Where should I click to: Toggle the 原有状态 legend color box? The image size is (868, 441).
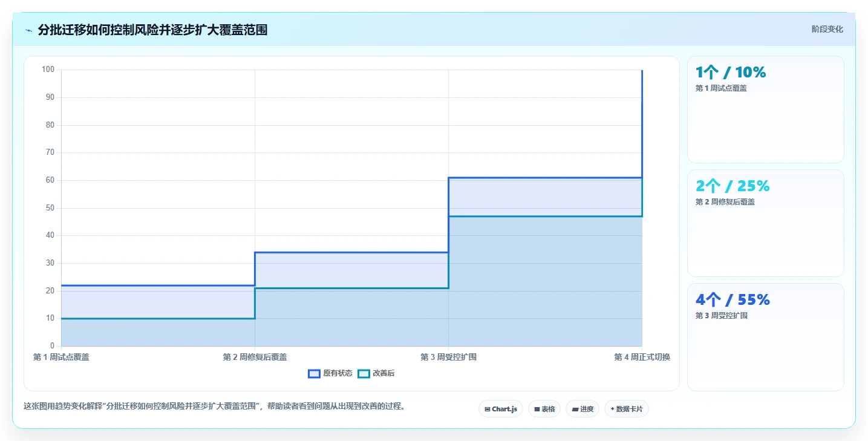coord(314,374)
